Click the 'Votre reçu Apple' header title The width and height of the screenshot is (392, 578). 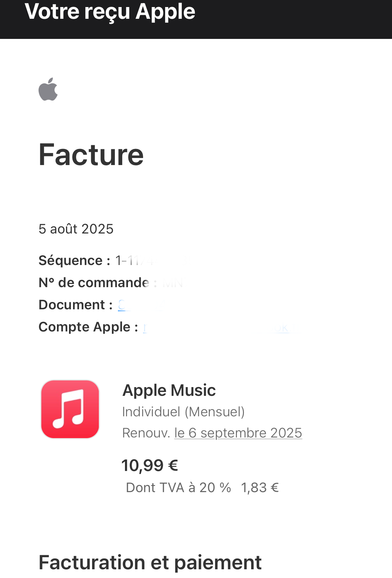pos(110,12)
